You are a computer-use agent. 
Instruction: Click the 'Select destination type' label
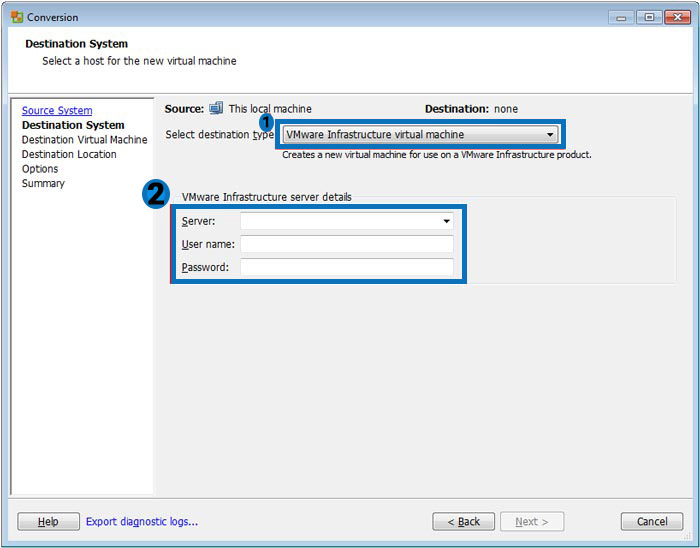pyautogui.click(x=219, y=134)
